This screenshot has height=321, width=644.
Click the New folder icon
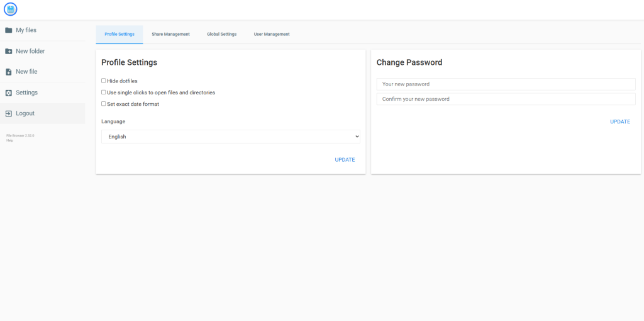[9, 51]
